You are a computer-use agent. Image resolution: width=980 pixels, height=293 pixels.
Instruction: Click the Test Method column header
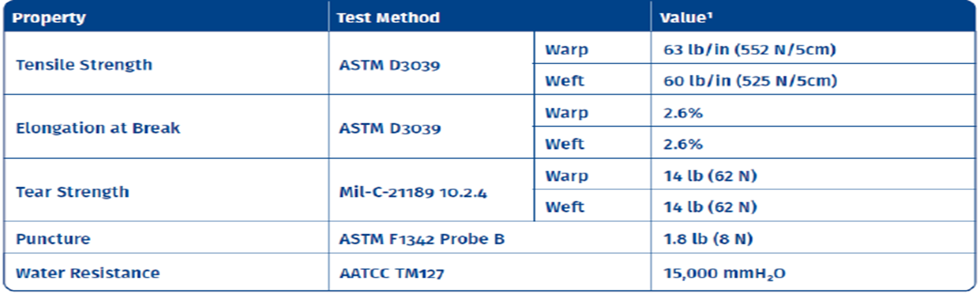(388, 18)
